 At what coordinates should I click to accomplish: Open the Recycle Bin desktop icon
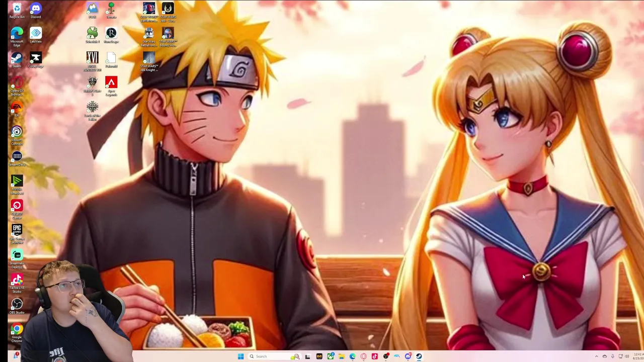(x=17, y=10)
